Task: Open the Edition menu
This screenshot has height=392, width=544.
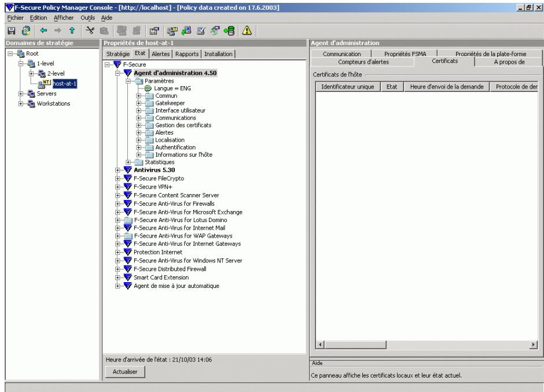Action: (x=38, y=18)
